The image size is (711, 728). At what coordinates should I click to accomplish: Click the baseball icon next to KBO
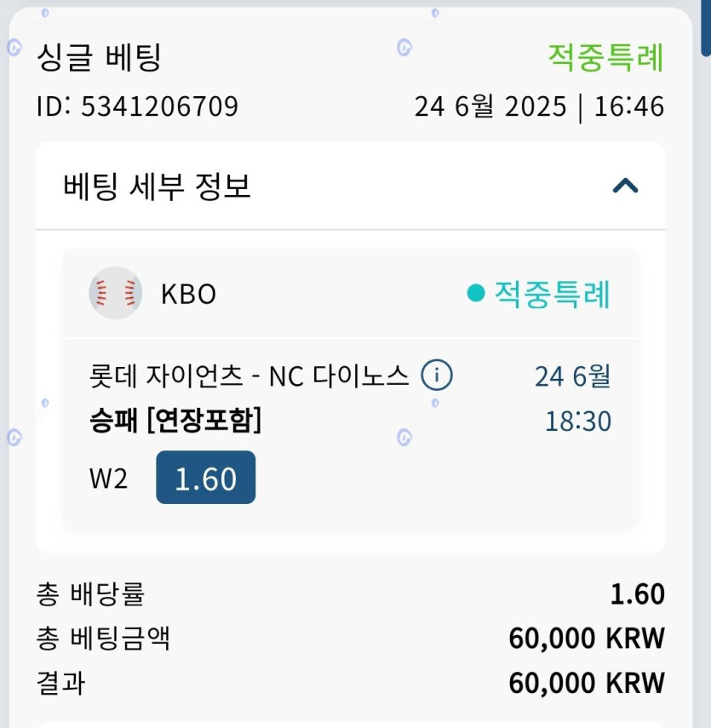point(115,293)
